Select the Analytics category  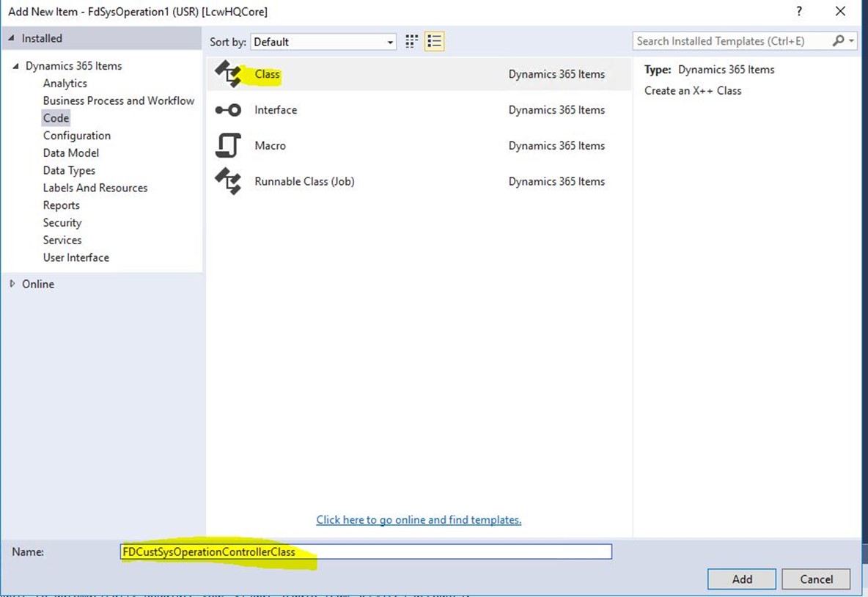coord(65,83)
